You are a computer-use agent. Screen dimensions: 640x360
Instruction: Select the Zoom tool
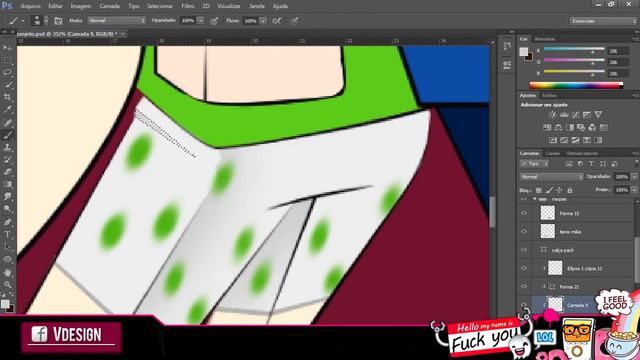[x=7, y=284]
